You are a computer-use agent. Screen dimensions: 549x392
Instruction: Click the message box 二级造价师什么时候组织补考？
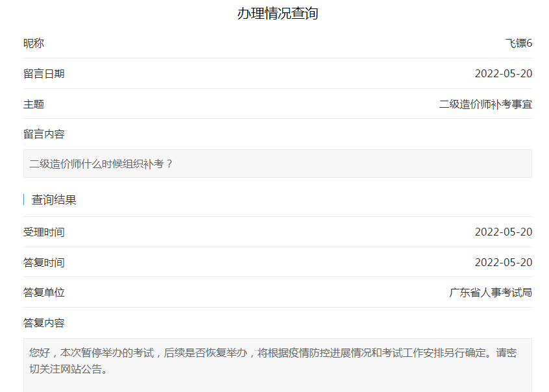278,164
